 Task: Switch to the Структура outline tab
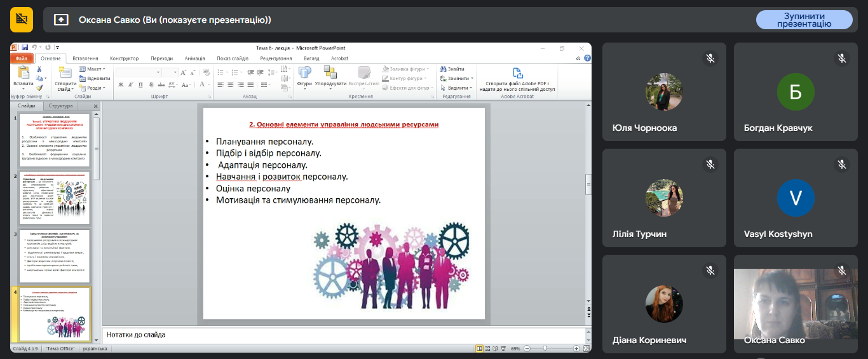click(x=60, y=106)
